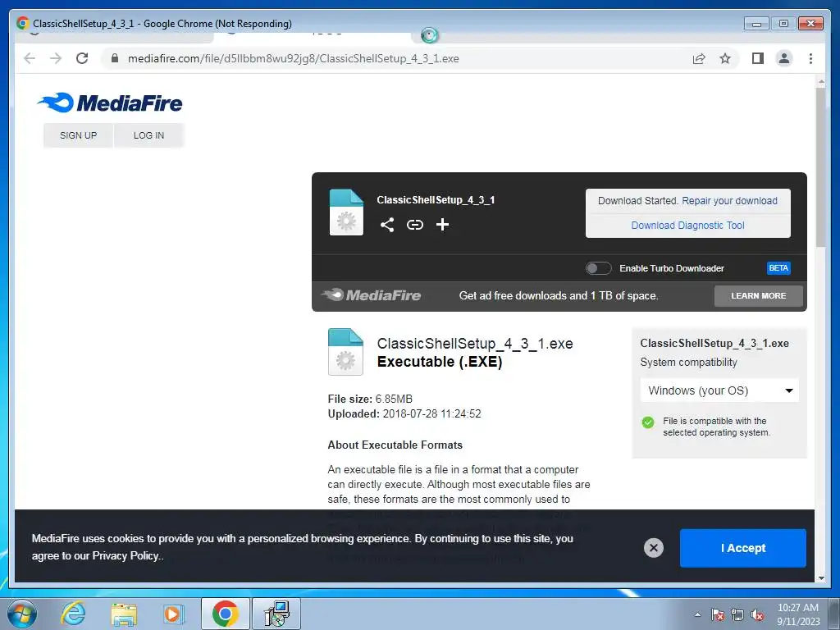840x630 pixels.
Task: Click the address bar URL
Action: tap(293, 58)
